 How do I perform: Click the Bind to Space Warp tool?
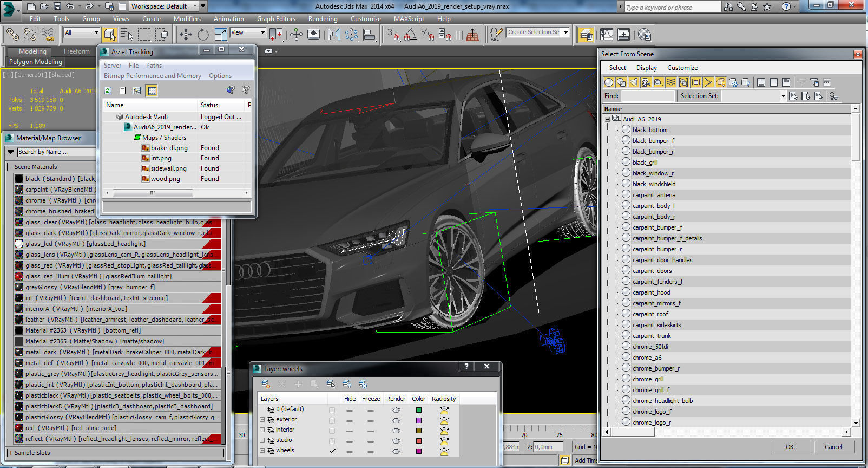pos(48,35)
